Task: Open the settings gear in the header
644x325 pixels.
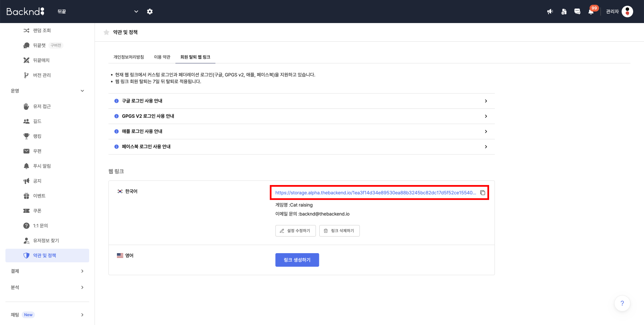Action: [150, 12]
